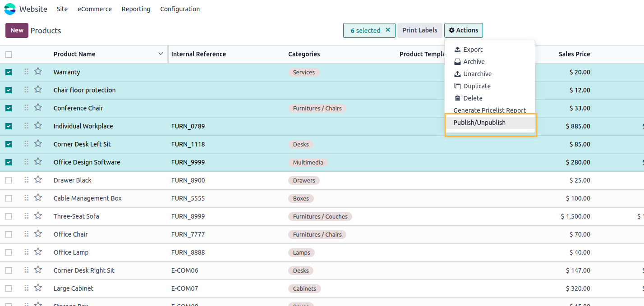Click the Odoo Website app logo
Screen dimensions: 644x306
[x=10, y=9]
